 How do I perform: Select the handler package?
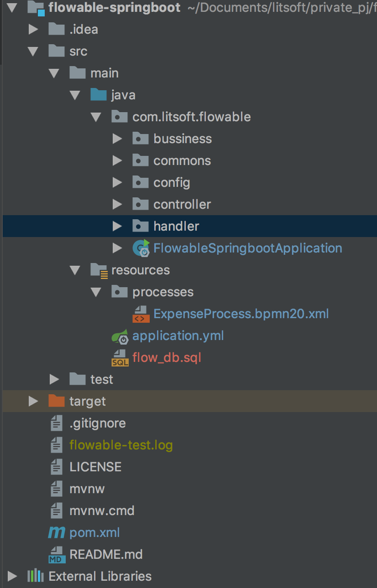177,226
